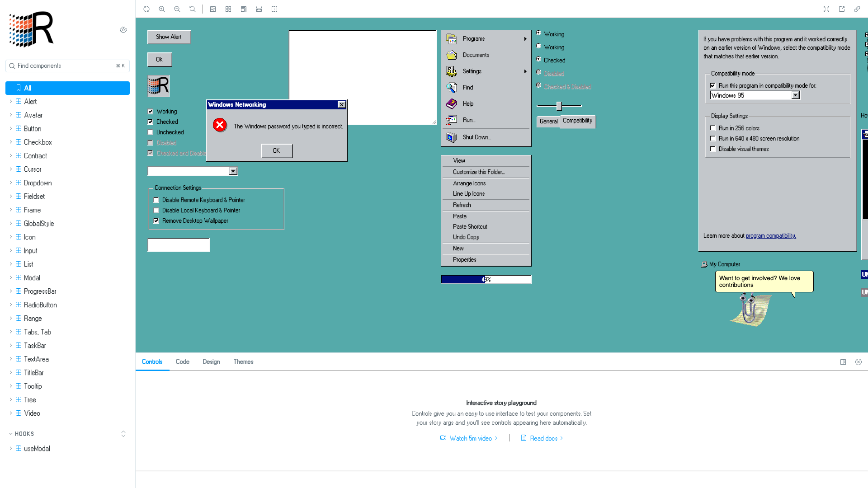This screenshot has height=488, width=868.
Task: Open the Windows 95 compatibility dropdown
Action: tap(795, 95)
